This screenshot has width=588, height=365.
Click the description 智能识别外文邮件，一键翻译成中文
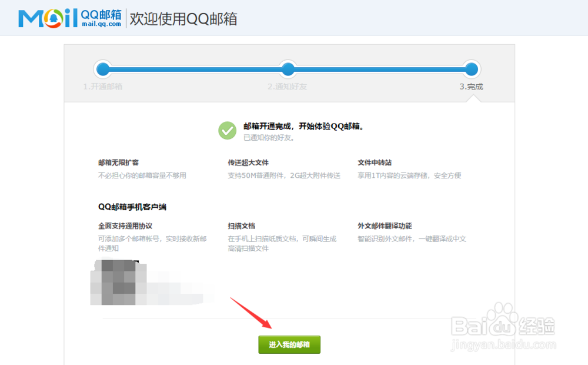[412, 239]
